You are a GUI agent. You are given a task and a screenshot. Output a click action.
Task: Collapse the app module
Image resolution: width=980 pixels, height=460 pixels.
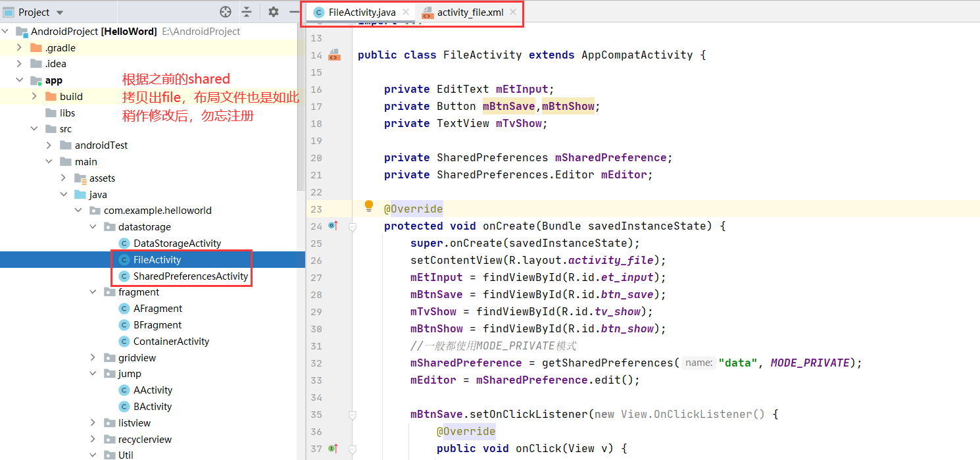click(x=20, y=80)
